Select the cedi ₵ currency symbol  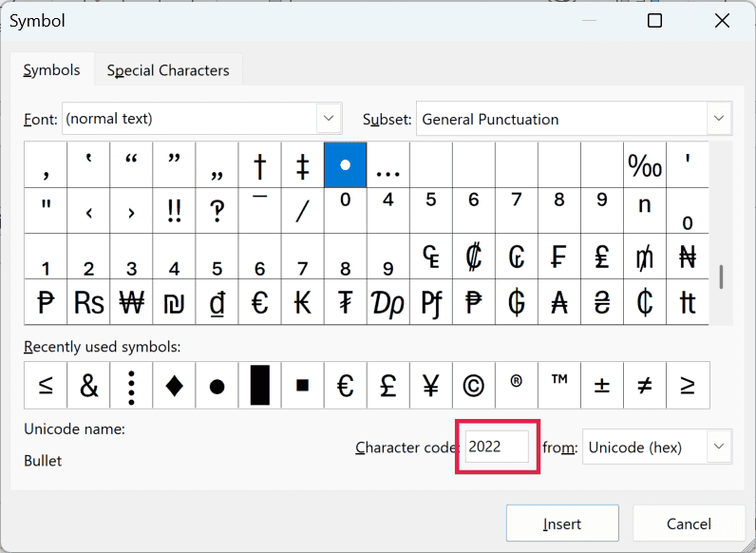click(645, 302)
